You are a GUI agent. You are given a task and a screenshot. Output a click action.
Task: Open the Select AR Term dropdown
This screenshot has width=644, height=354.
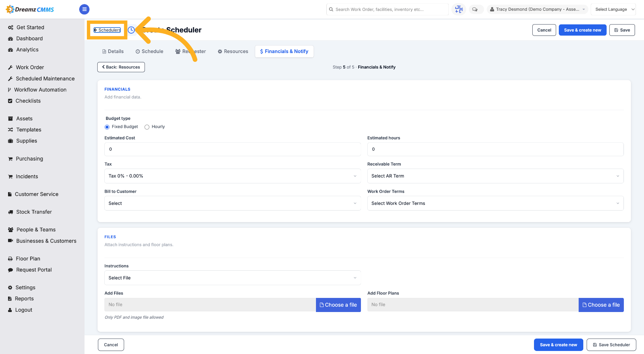(x=495, y=176)
